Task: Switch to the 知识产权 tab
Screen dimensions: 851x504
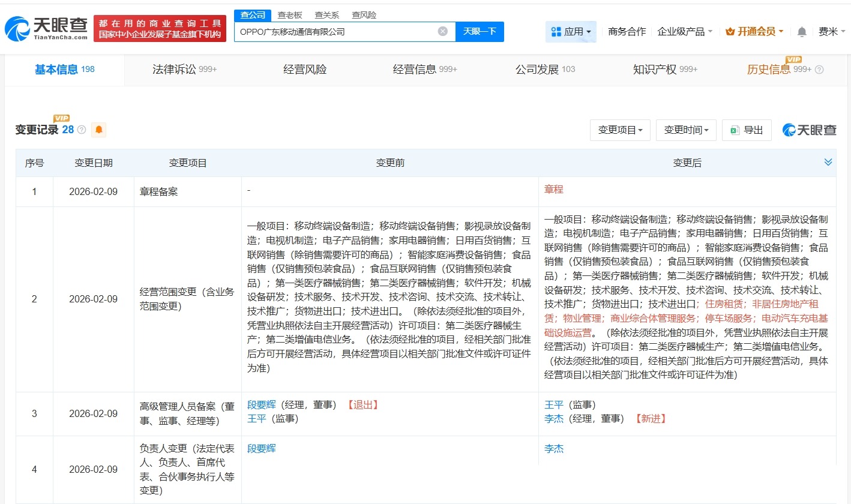Action: (x=665, y=70)
